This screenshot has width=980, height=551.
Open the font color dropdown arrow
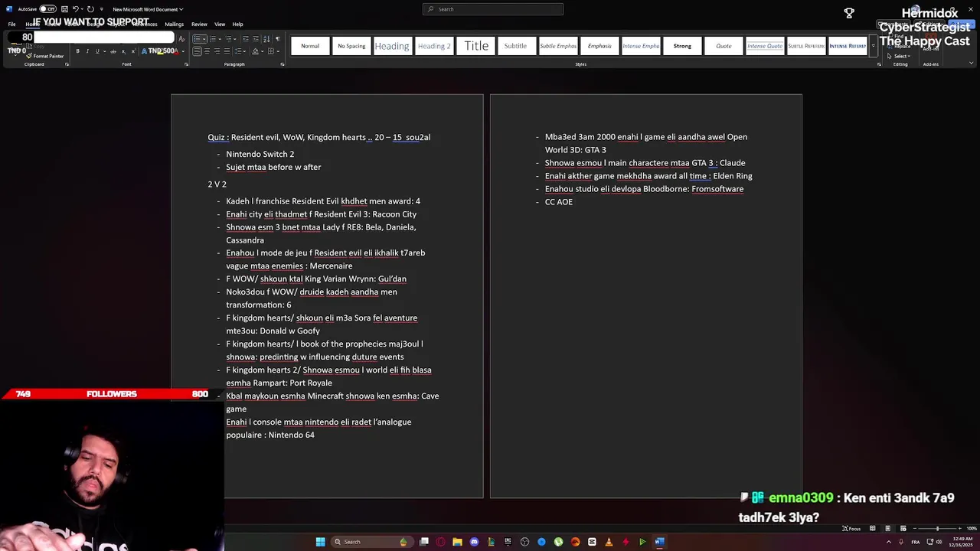183,51
